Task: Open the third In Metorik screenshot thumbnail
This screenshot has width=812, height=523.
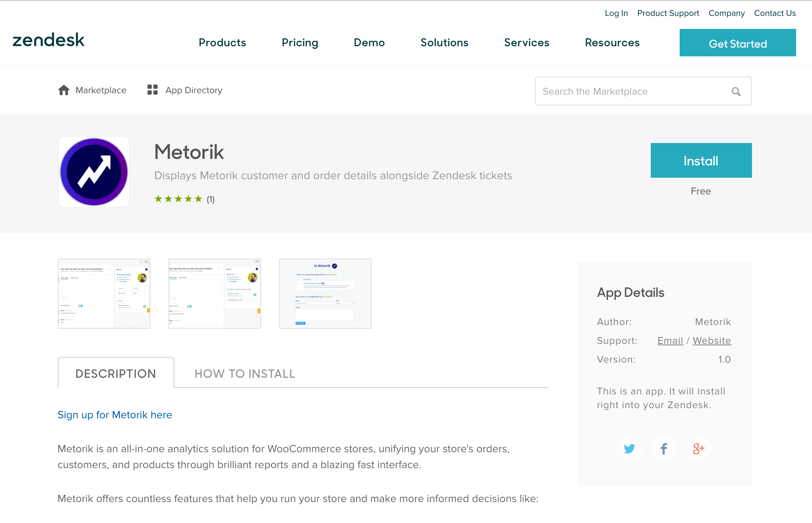Action: [325, 293]
